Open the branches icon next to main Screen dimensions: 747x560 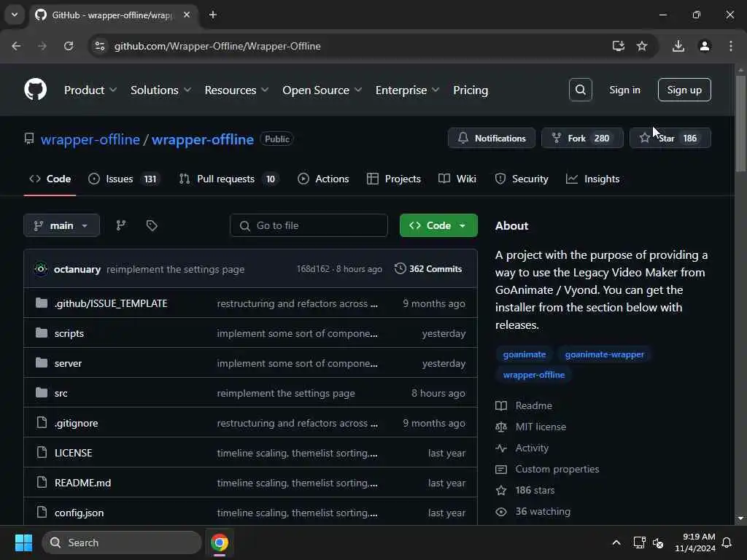121,225
